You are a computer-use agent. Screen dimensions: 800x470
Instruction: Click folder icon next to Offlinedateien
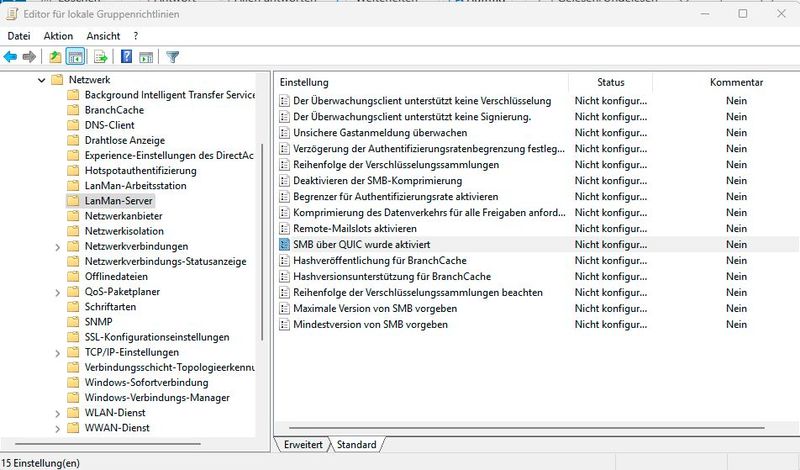(x=73, y=277)
